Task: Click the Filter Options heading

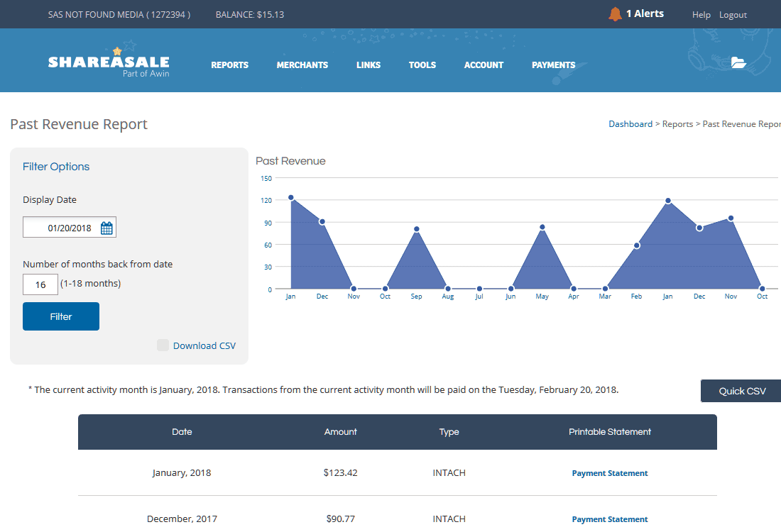Action: coord(56,167)
